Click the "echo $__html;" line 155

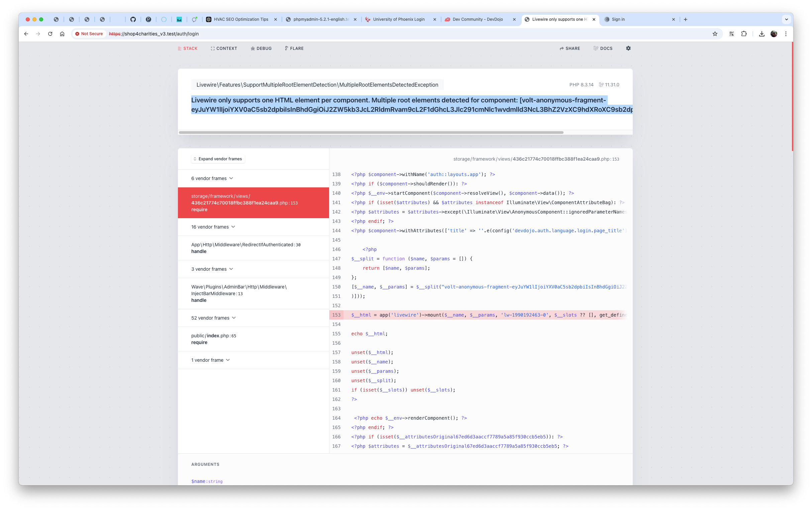click(x=370, y=334)
